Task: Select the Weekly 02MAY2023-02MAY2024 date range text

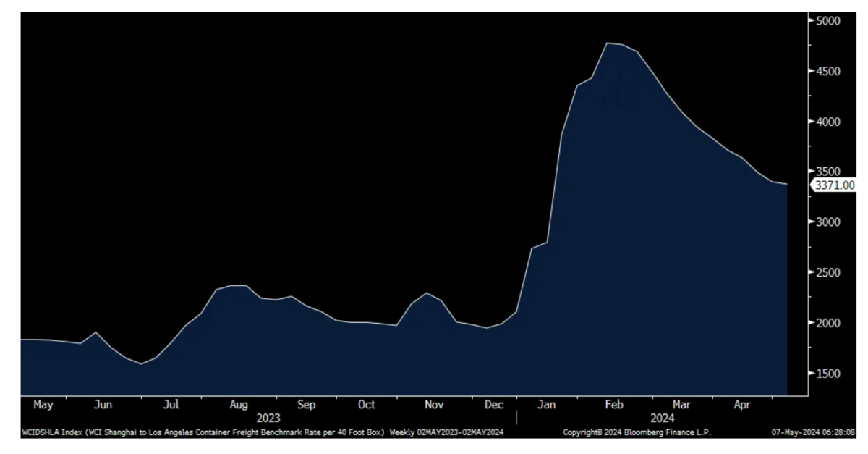Action: (x=446, y=432)
